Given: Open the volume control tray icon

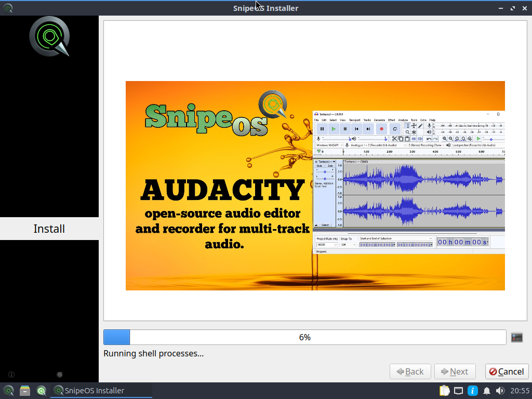Looking at the screenshot, I should (500, 391).
